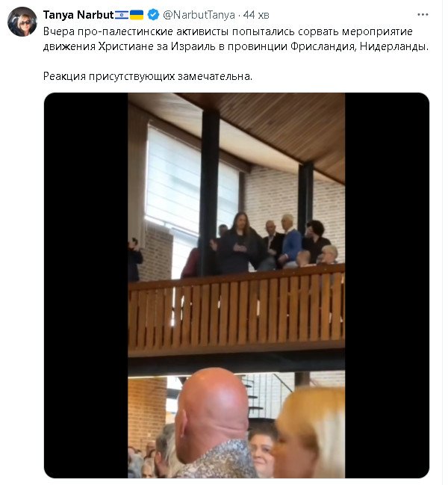Open the three-dot more options menu
Viewport: 448px width, 485px height.
pos(423,14)
